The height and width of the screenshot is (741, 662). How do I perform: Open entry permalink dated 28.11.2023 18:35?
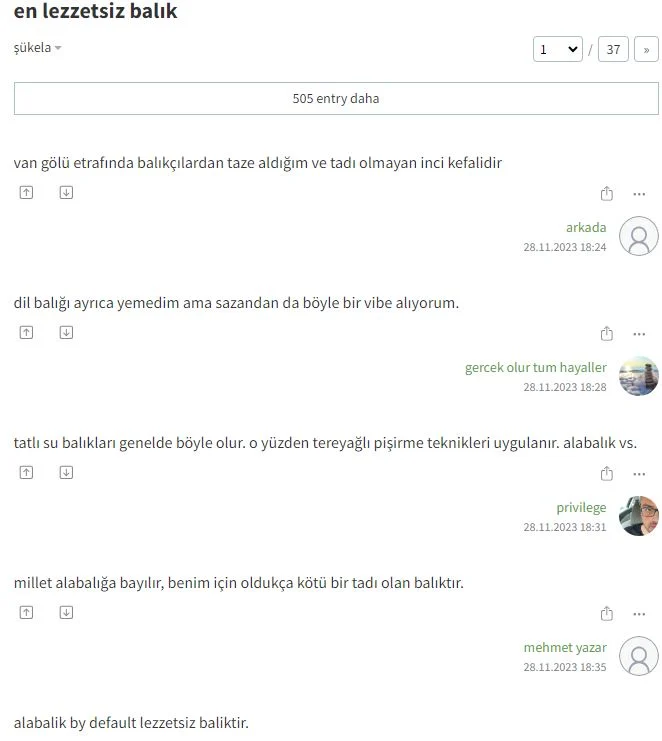pyautogui.click(x=565, y=666)
